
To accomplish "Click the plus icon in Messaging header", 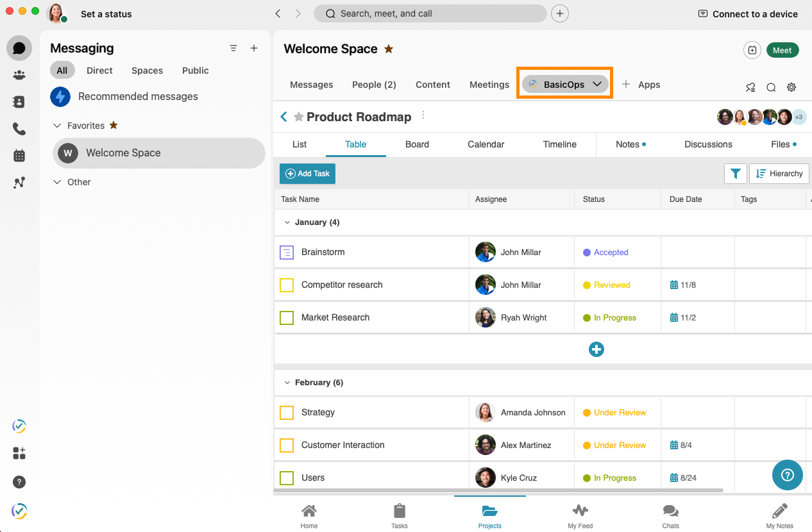I will pos(254,48).
